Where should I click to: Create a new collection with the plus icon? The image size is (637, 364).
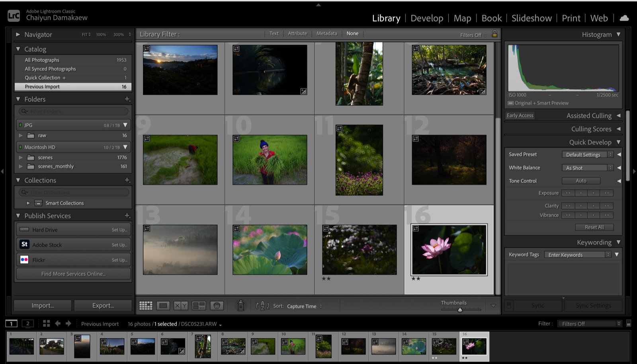[x=127, y=180]
